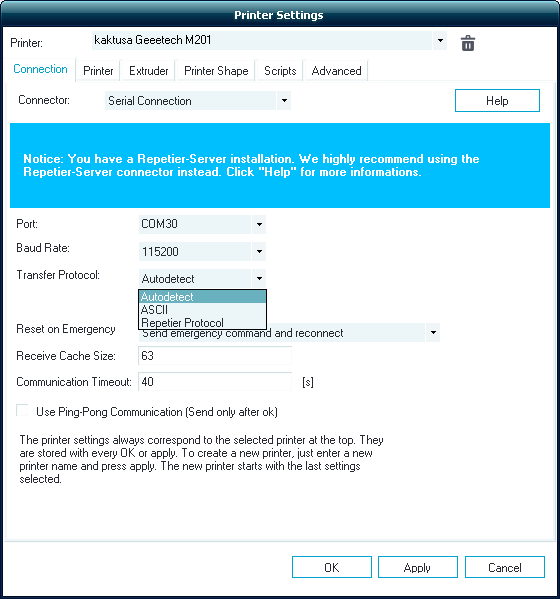The image size is (560, 599).
Task: Confirm settings with OK button
Action: click(x=332, y=567)
